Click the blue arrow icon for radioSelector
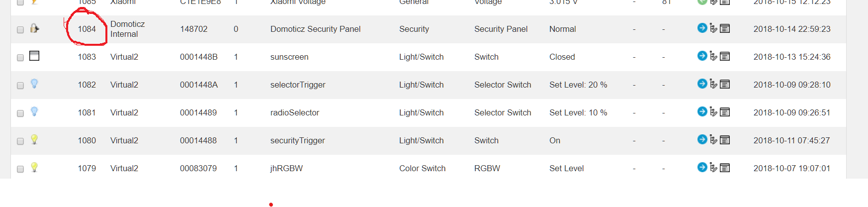This screenshot has height=207, width=868. 702,111
